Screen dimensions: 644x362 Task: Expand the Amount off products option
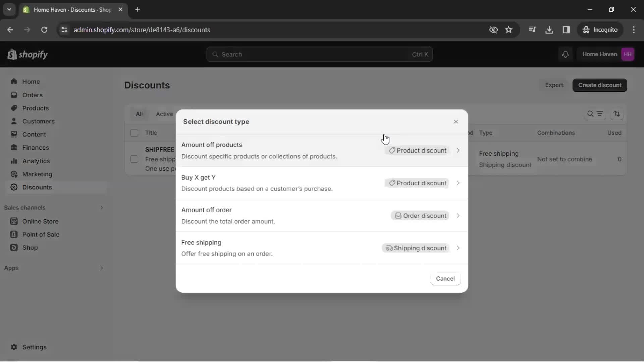coord(458,150)
